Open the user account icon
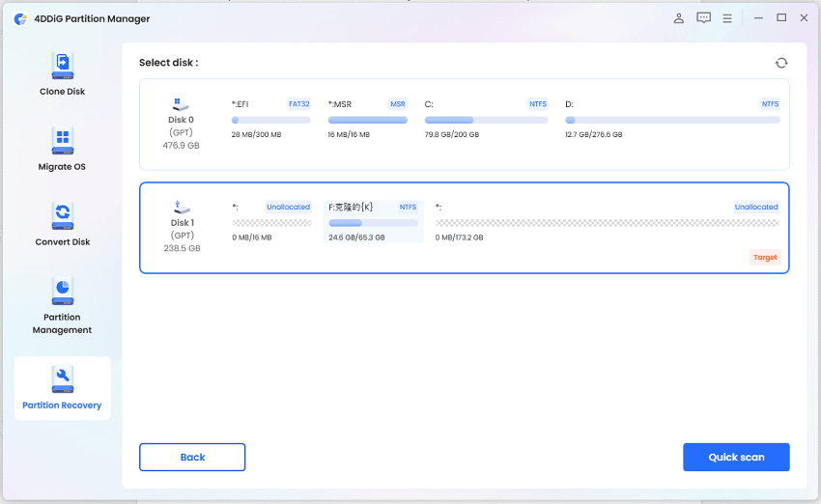821x504 pixels. [x=678, y=18]
